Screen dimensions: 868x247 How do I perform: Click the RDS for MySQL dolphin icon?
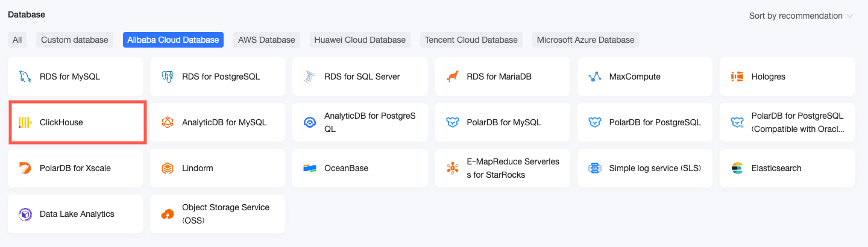(x=25, y=77)
